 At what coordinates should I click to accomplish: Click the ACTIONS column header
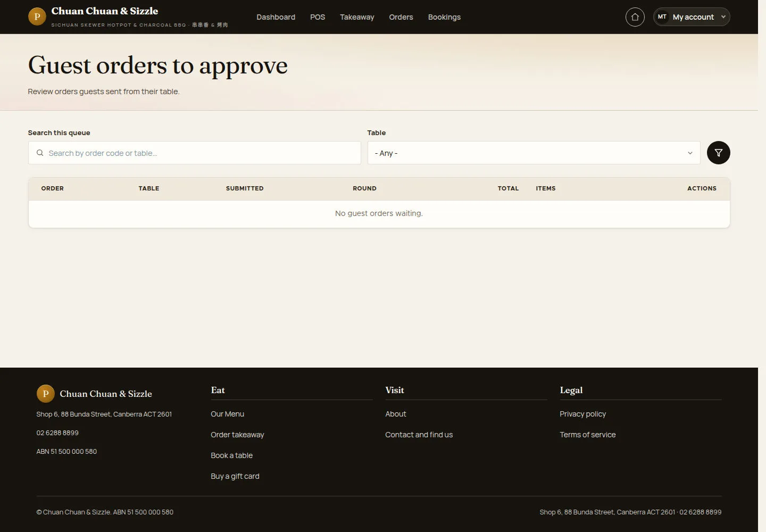pyautogui.click(x=702, y=188)
